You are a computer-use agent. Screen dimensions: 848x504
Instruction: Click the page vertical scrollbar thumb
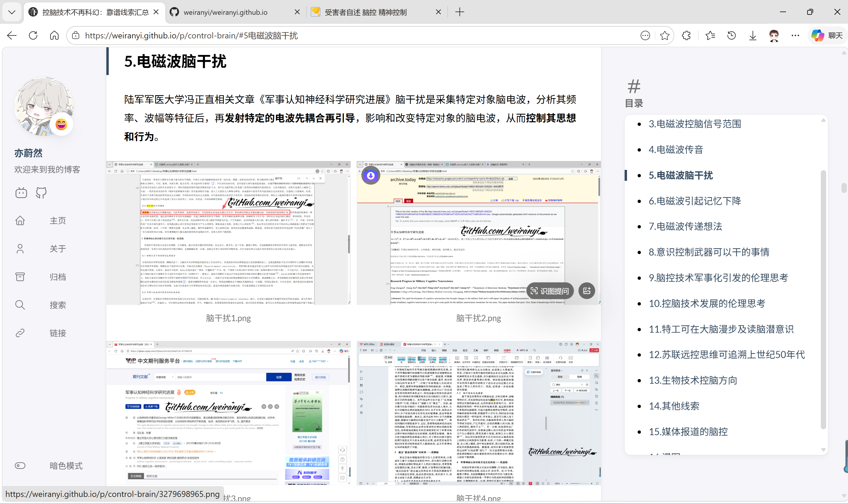(844, 188)
